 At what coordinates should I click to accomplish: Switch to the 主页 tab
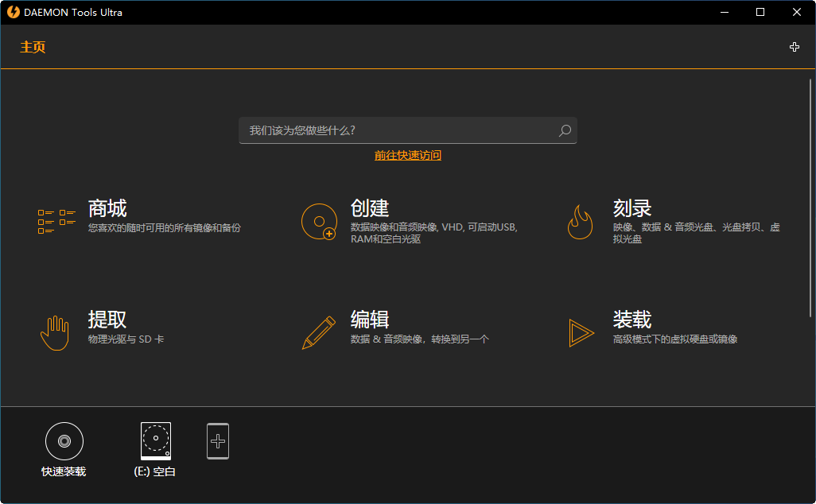33,48
